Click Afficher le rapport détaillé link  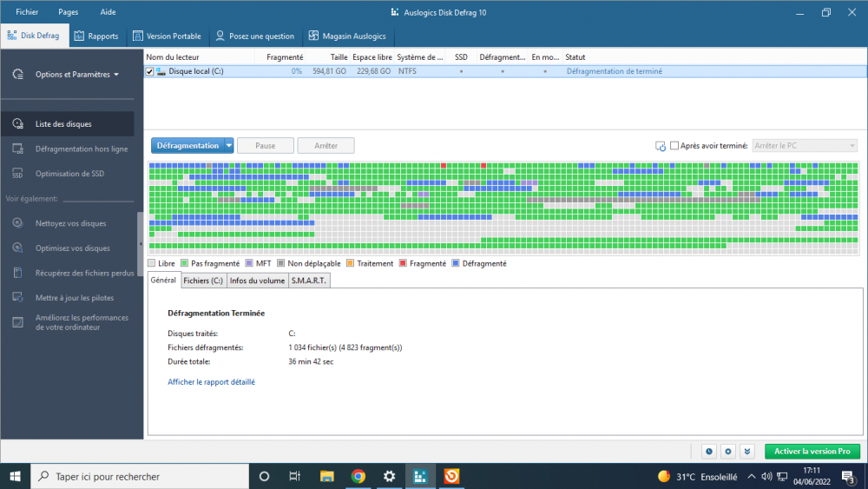pyautogui.click(x=211, y=381)
